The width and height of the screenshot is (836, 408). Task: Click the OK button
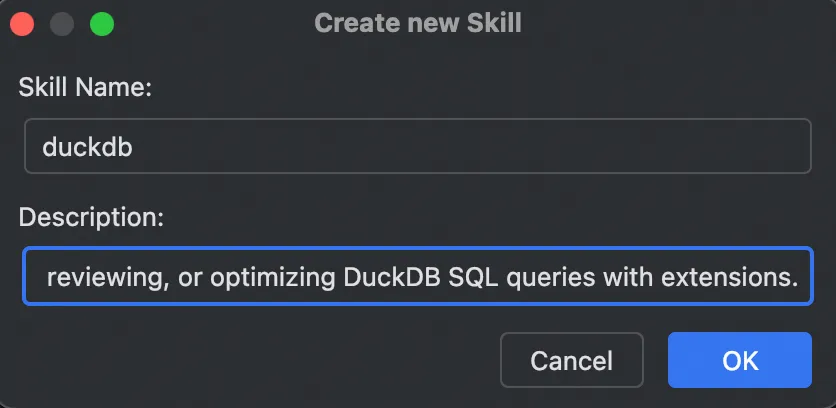[739, 360]
